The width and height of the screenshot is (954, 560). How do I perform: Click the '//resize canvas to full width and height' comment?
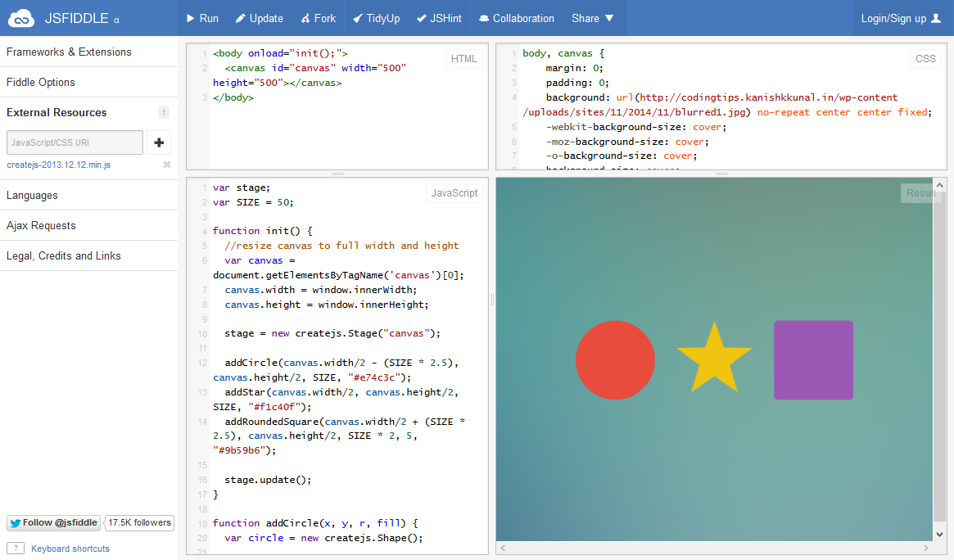[342, 246]
